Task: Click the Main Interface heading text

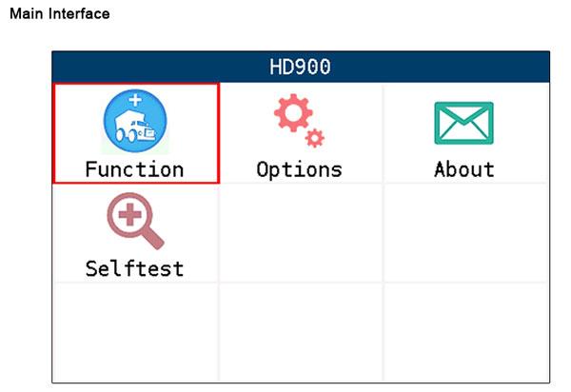Action: (59, 14)
